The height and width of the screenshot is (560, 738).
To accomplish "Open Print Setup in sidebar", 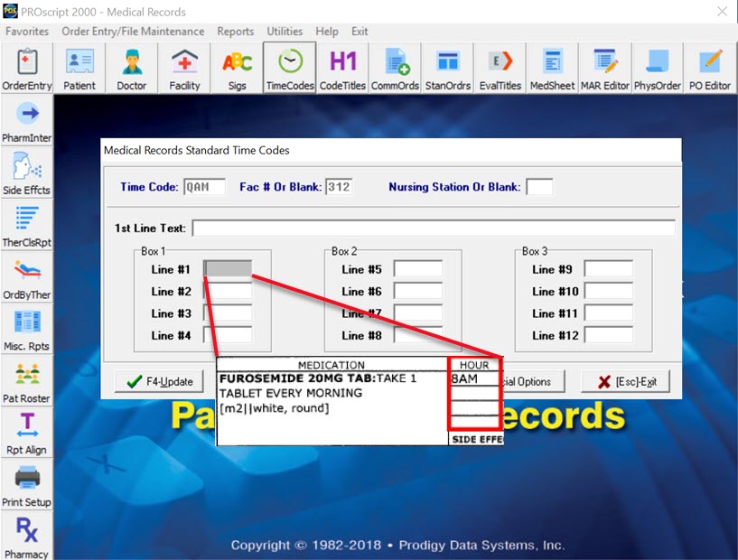I will pos(27,484).
